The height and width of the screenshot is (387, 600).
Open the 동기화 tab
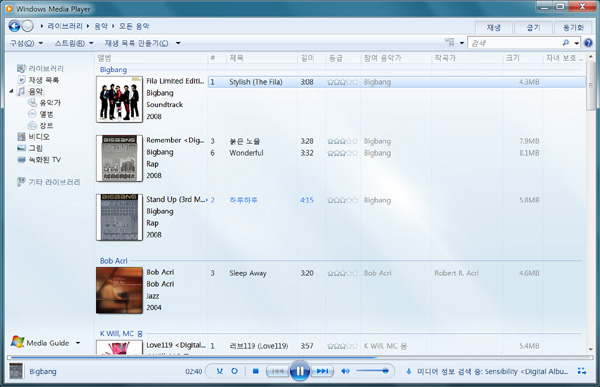(573, 28)
